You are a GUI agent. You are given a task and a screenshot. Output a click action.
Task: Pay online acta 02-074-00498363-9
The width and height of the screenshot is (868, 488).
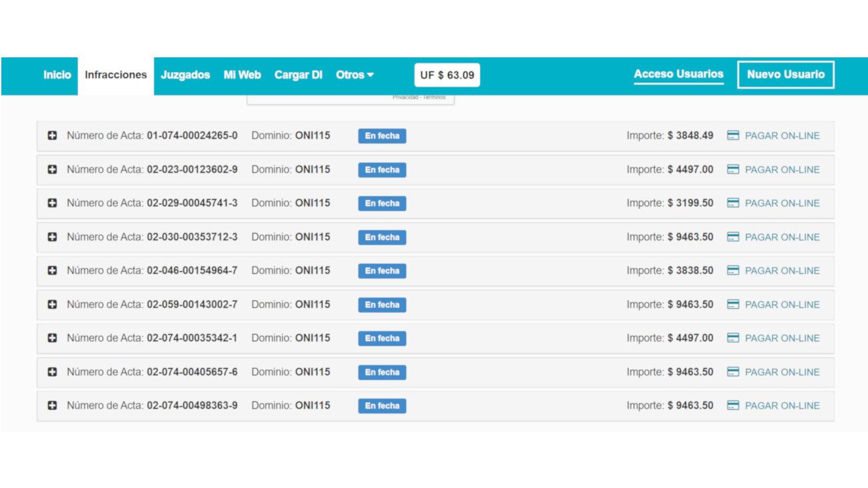pos(782,405)
